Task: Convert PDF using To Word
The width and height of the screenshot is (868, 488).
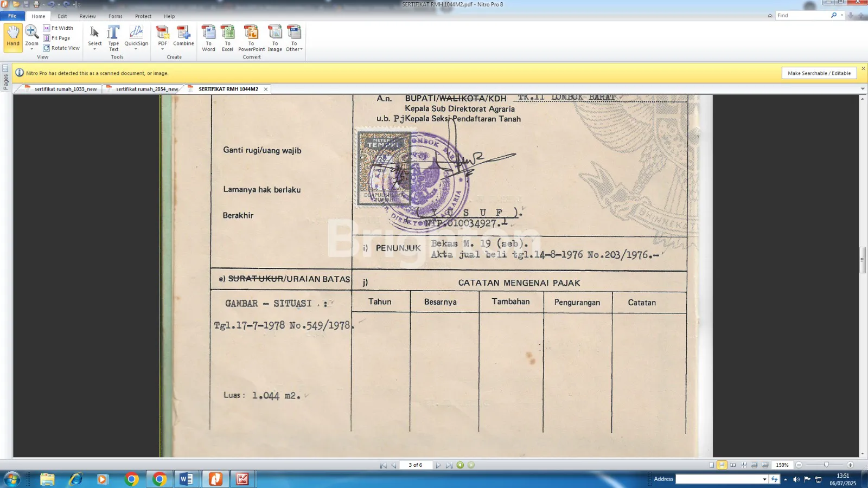Action: pyautogui.click(x=208, y=37)
